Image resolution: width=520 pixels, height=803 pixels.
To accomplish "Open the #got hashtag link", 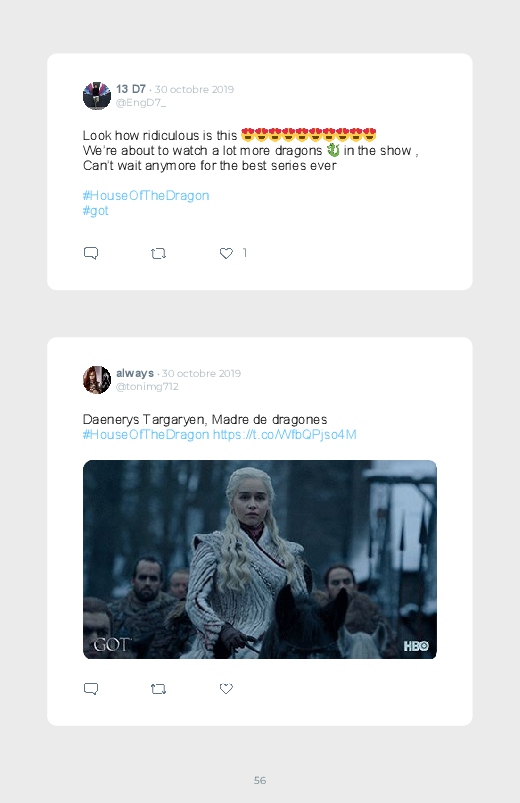I will (x=96, y=211).
